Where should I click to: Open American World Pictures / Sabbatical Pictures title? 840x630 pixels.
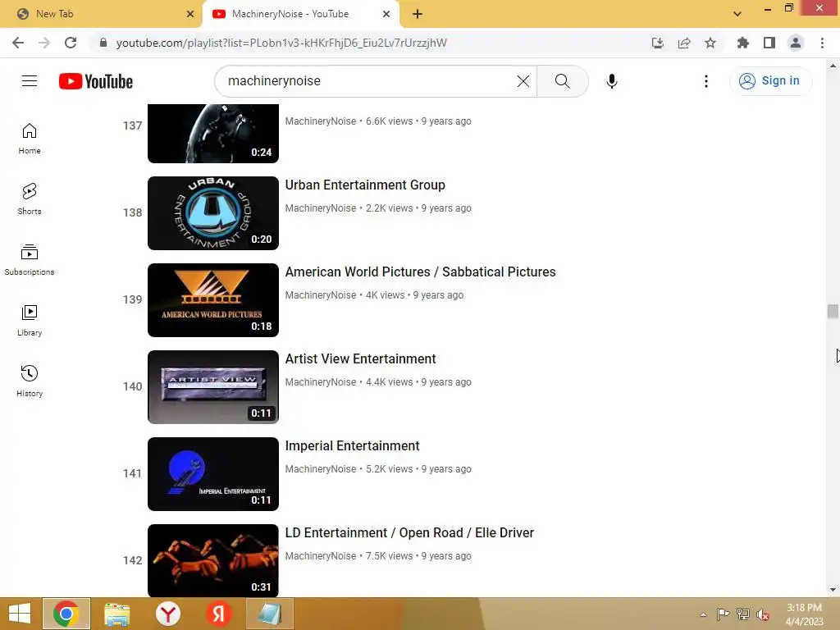pyautogui.click(x=421, y=272)
